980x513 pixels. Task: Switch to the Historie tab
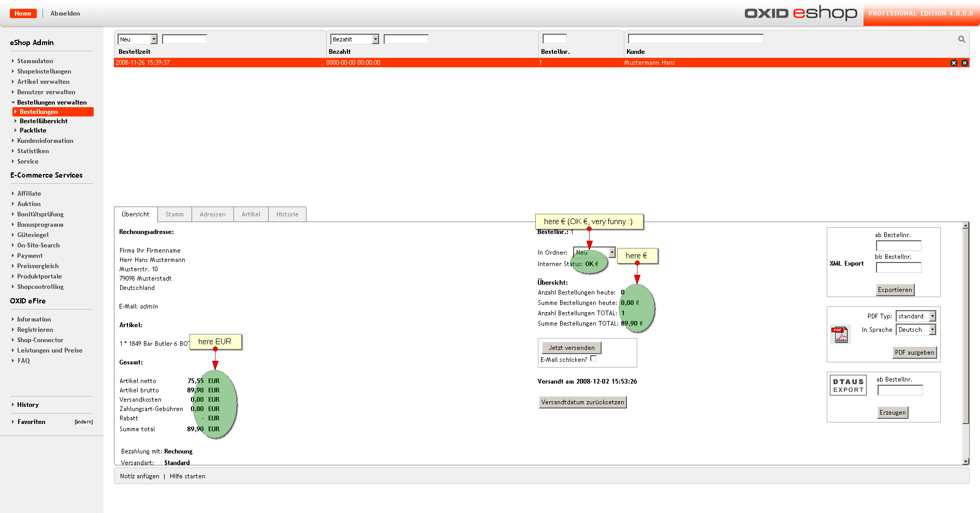click(x=287, y=214)
